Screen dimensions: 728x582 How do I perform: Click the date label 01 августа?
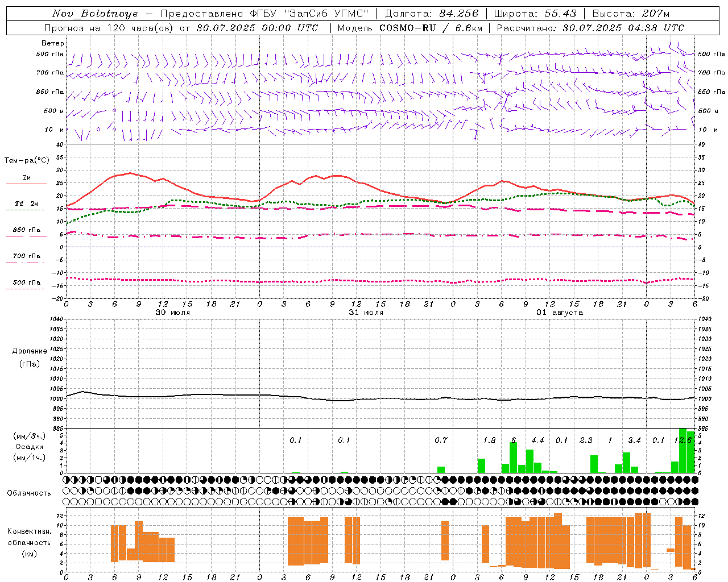560,313
